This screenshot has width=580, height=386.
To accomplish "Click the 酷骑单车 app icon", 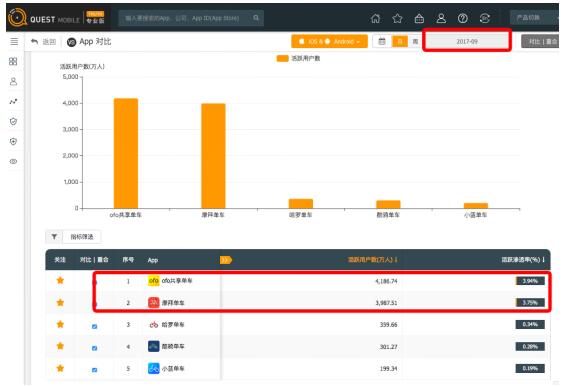I will tap(154, 346).
